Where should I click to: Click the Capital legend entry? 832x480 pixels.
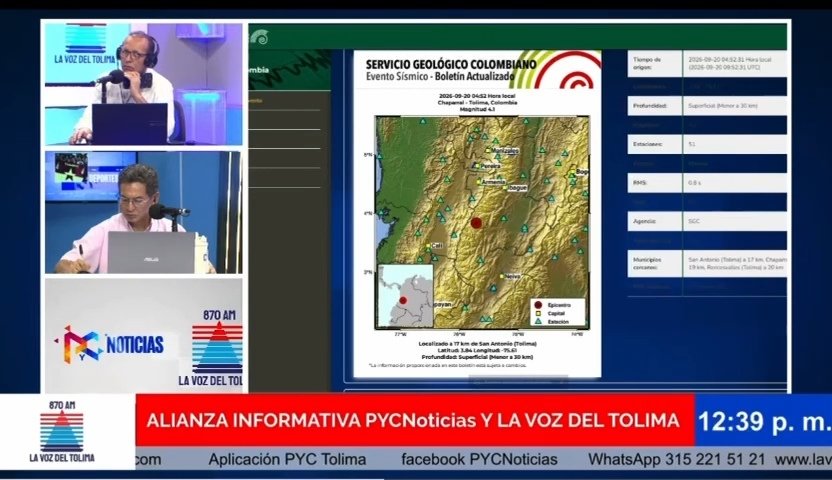click(x=550, y=313)
